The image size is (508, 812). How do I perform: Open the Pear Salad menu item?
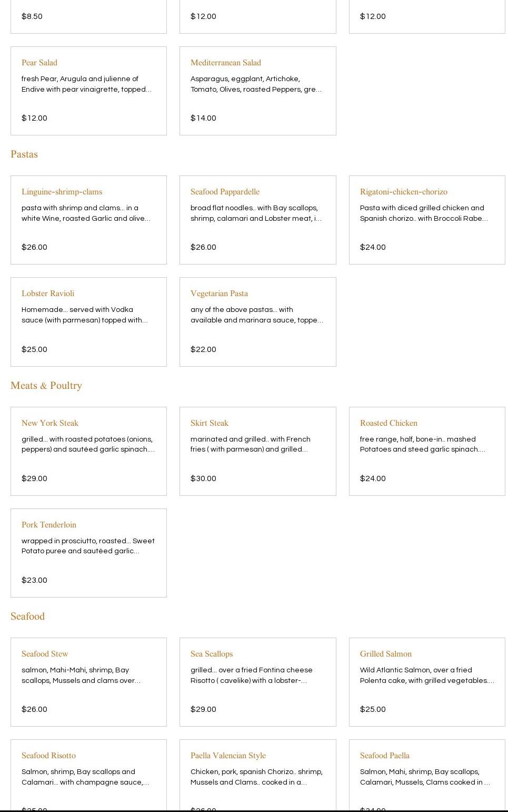pos(39,63)
